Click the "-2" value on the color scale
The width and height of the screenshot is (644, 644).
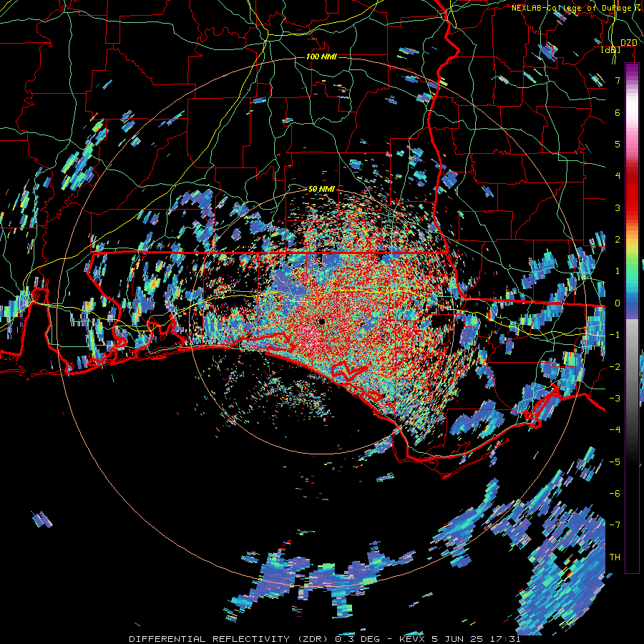(615, 367)
